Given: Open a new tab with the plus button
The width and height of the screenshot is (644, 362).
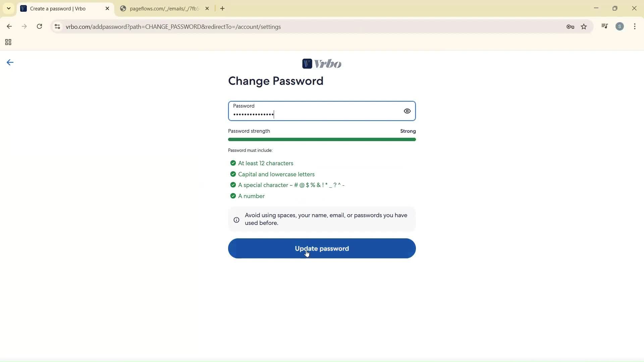Looking at the screenshot, I should [222, 8].
